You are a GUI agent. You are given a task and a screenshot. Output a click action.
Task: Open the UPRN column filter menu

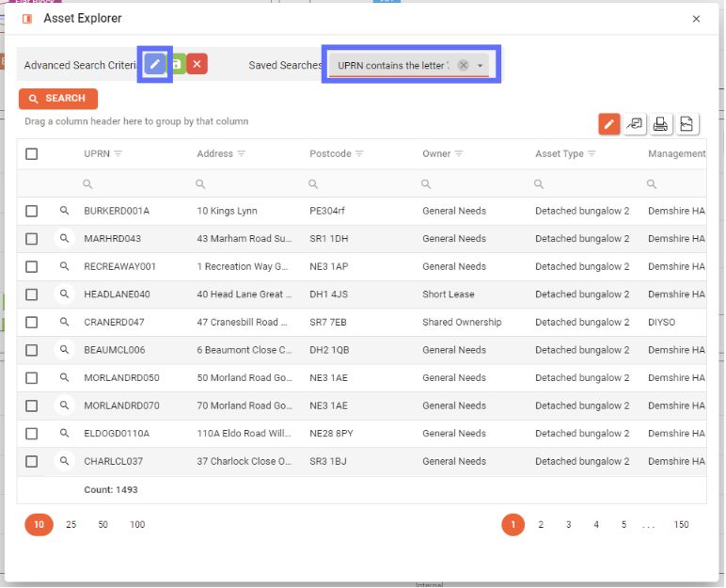(118, 154)
